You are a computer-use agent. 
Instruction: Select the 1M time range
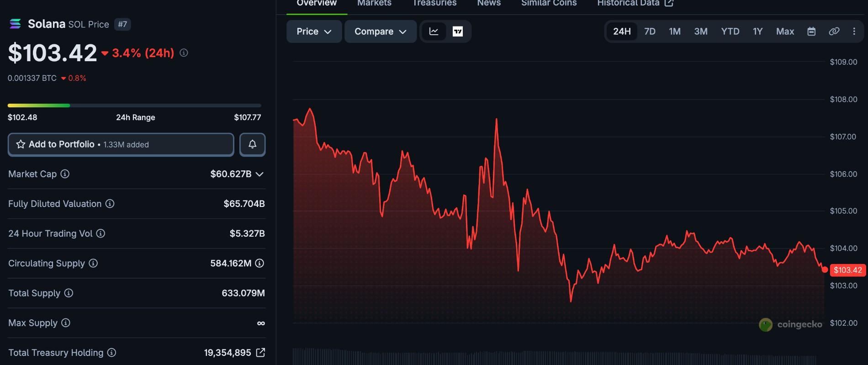(x=675, y=32)
